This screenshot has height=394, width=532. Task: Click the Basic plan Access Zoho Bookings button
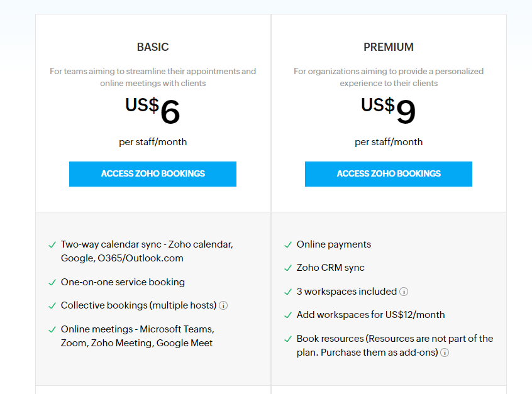coord(153,174)
